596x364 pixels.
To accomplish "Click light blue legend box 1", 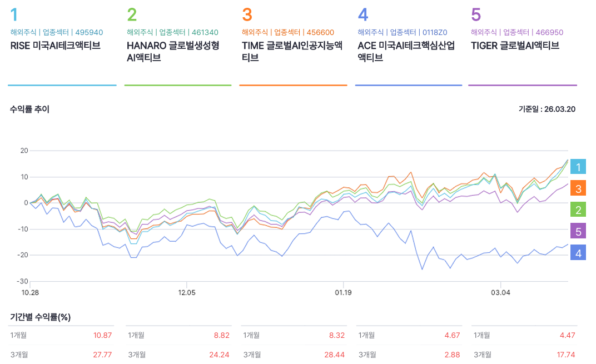I will 578,167.
